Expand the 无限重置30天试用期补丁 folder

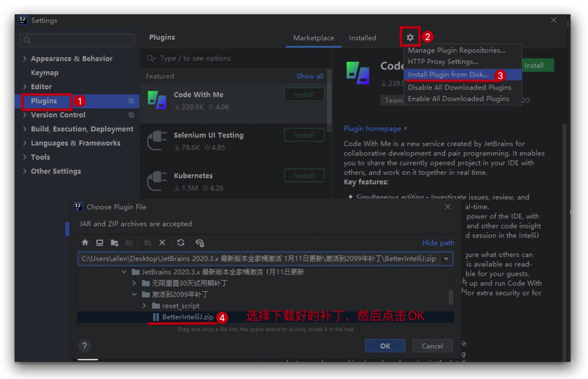click(x=134, y=283)
